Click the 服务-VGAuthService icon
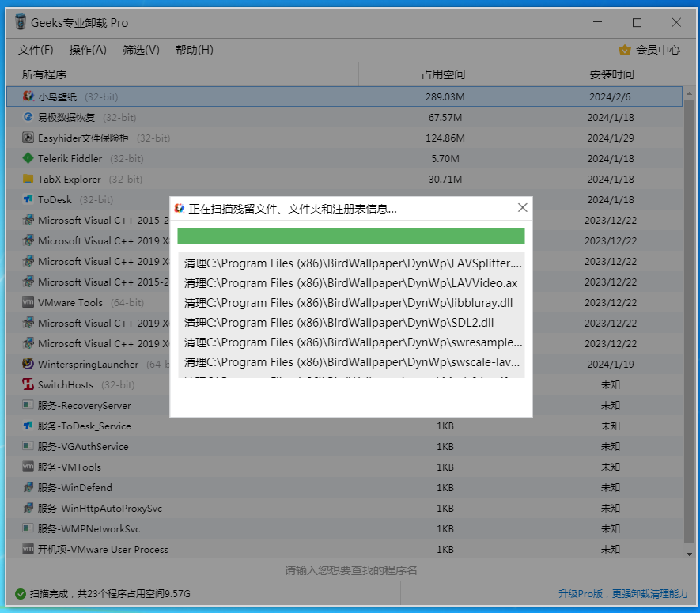700x613 pixels. [x=28, y=446]
